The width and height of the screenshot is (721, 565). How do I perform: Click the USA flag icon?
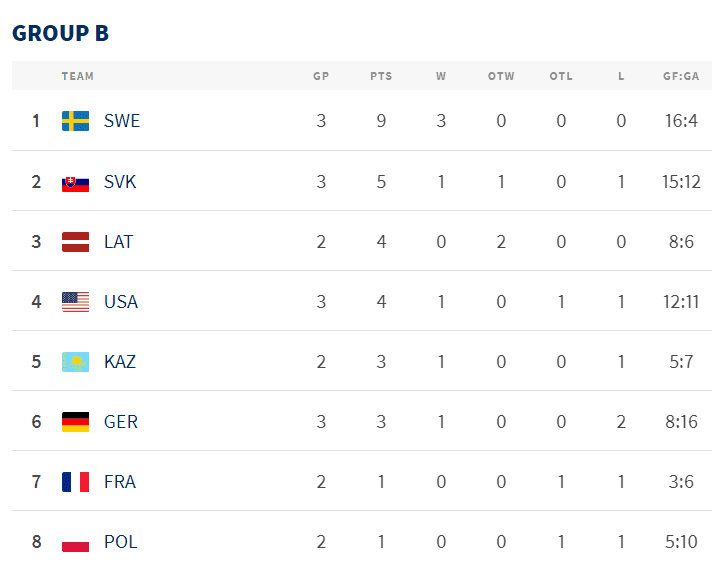tap(75, 301)
